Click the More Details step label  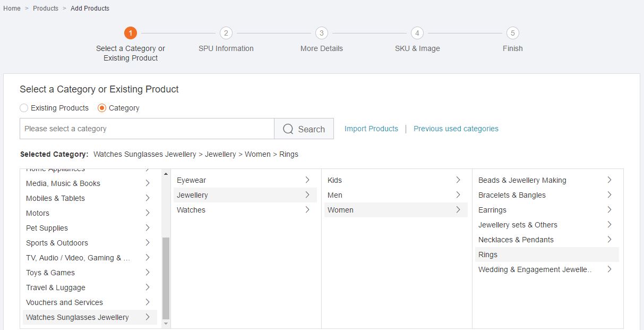pyautogui.click(x=322, y=48)
